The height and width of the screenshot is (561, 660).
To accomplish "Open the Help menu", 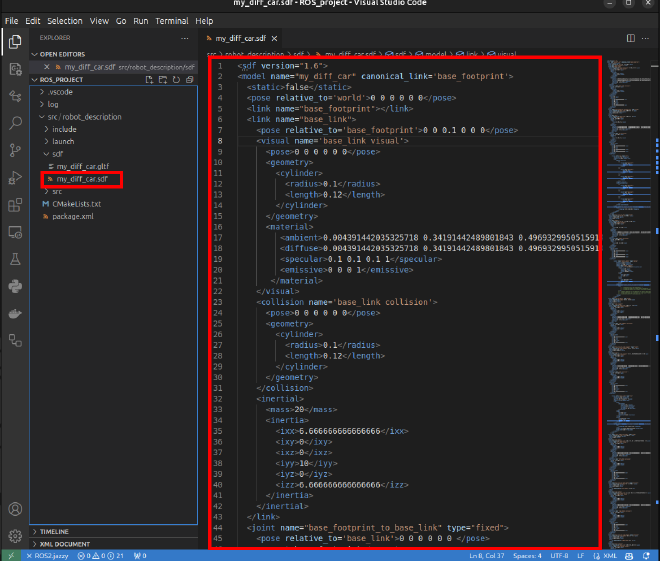I will coord(204,21).
